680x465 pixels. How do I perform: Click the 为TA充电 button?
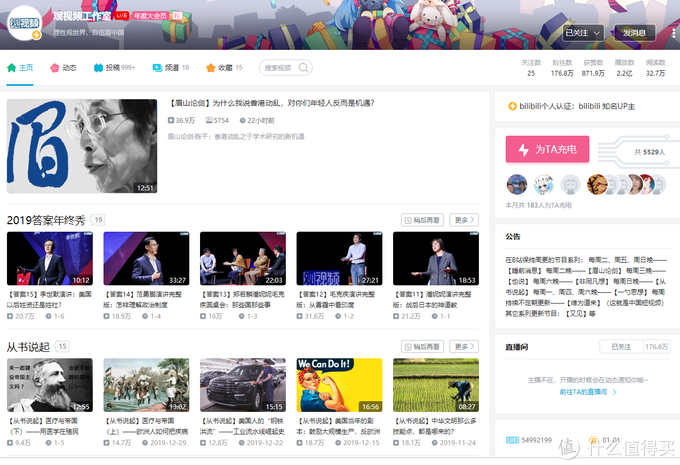(x=547, y=149)
